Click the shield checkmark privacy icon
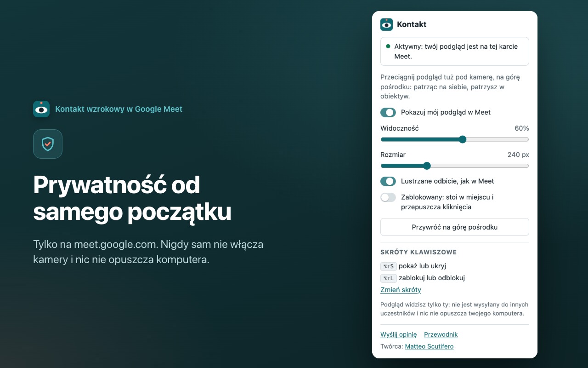Screen dimensions: 588x368 pos(48,144)
